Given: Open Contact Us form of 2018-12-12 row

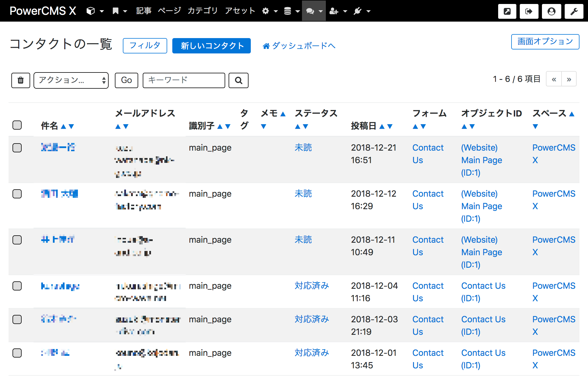Looking at the screenshot, I should pos(428,200).
